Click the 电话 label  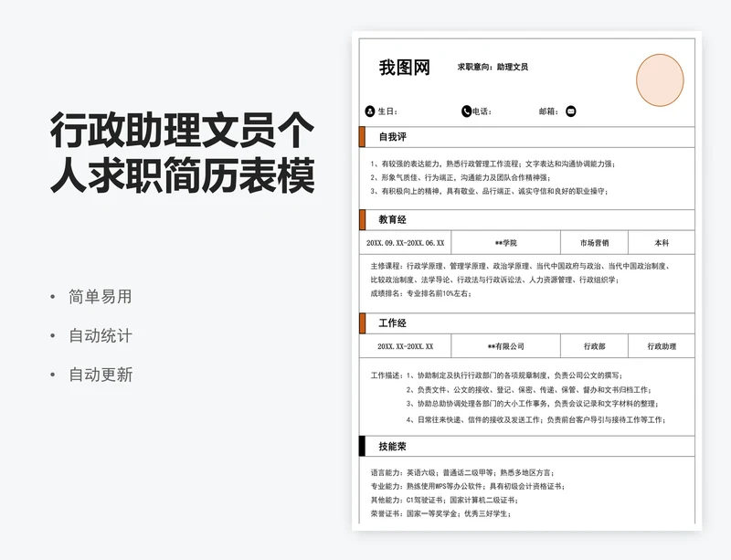(482, 111)
